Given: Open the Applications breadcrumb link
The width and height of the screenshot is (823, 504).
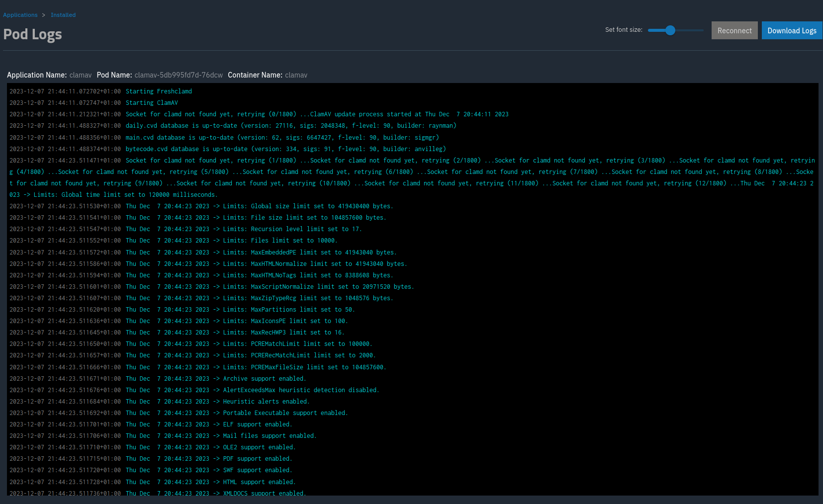Looking at the screenshot, I should (x=20, y=15).
